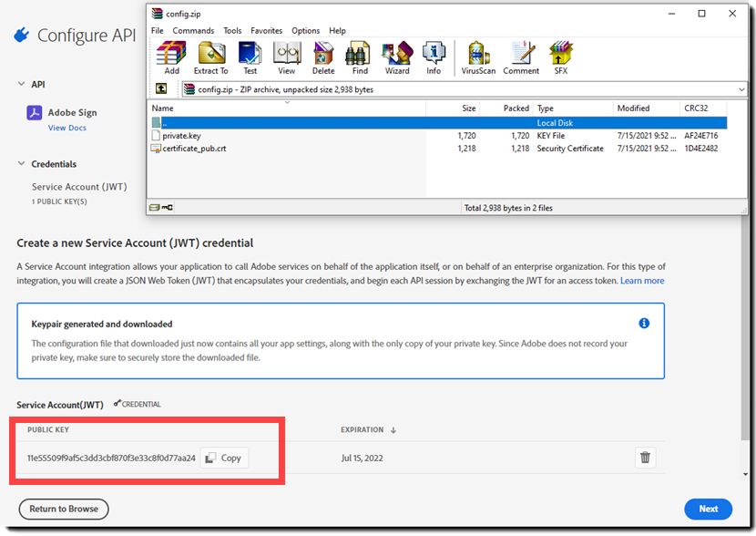Click the 'Security Certificate' type cell
756x536 pixels.
[x=570, y=149]
